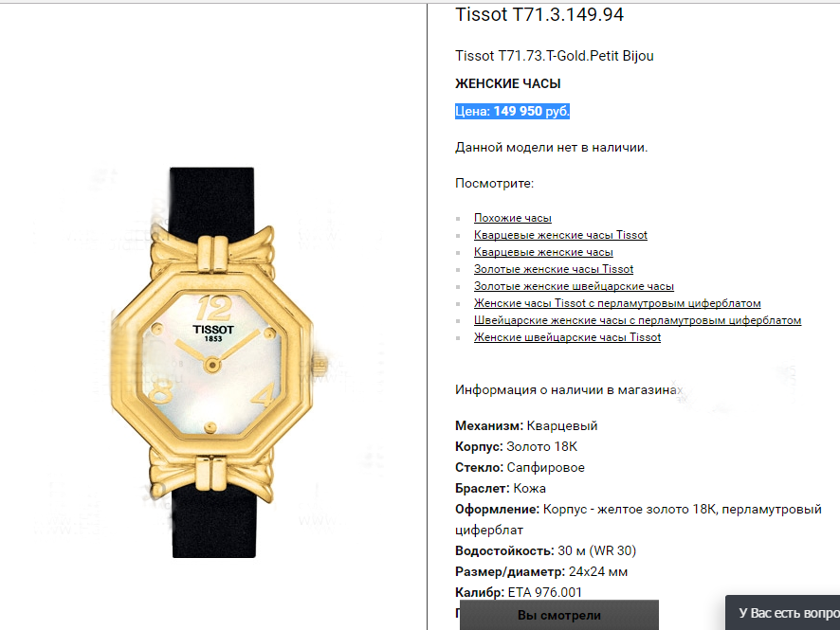Image resolution: width=840 pixels, height=630 pixels.
Task: Open the 'Похожие часы' link
Action: point(512,218)
